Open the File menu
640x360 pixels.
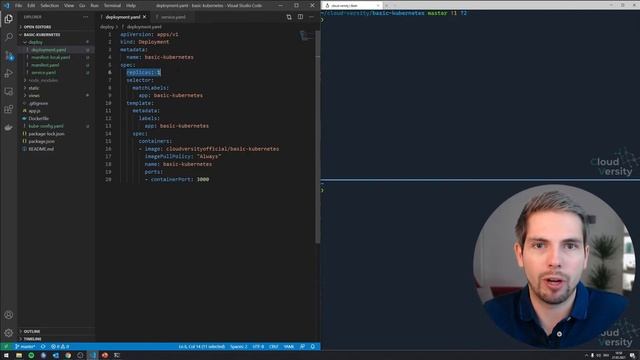click(x=18, y=6)
